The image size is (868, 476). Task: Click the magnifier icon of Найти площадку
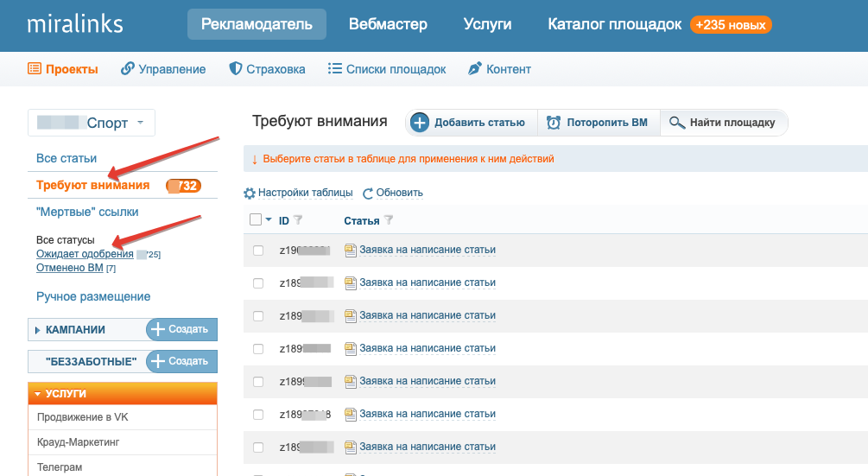point(676,123)
